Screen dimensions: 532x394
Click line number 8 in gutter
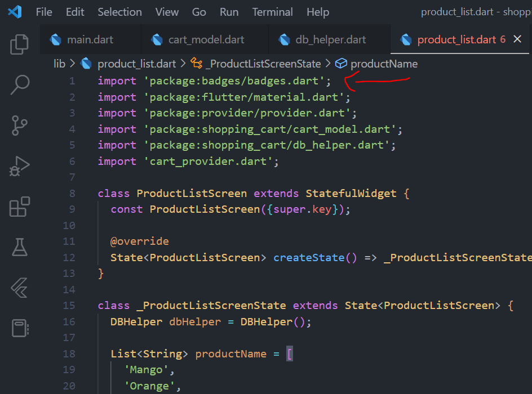(72, 194)
